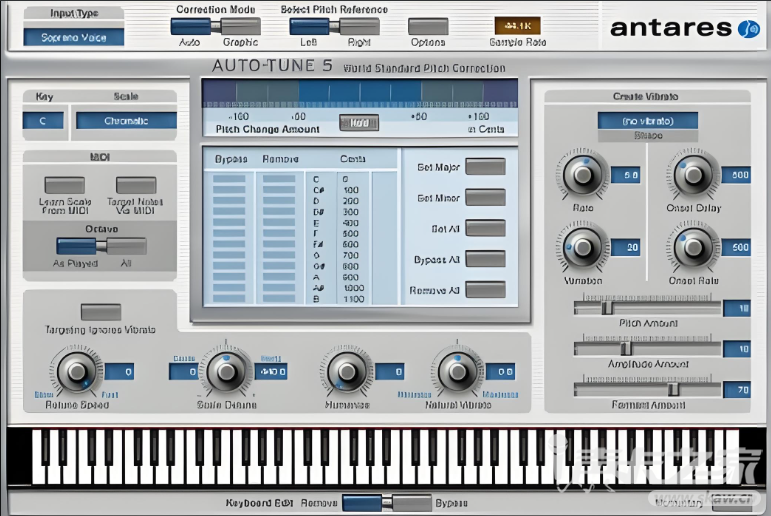Image resolution: width=771 pixels, height=516 pixels.
Task: Click the Set All button
Action: tap(485, 228)
